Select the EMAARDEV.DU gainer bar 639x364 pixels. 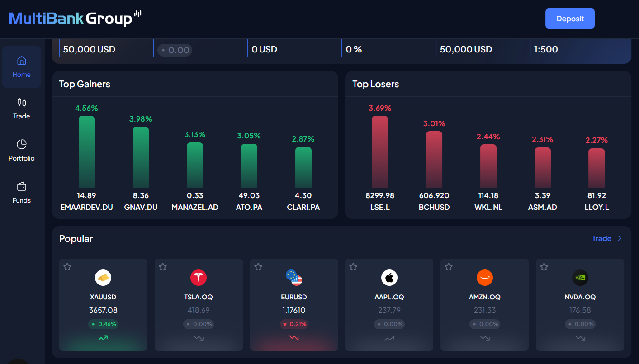pos(86,151)
